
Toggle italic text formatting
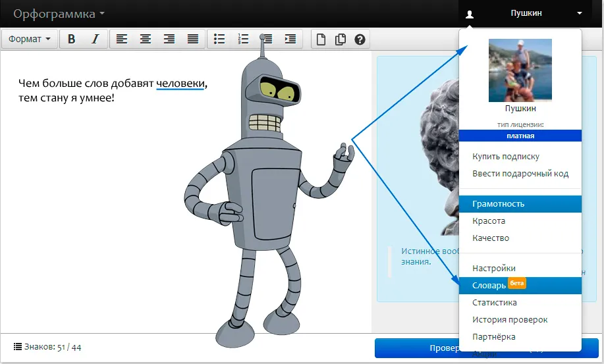click(x=95, y=39)
